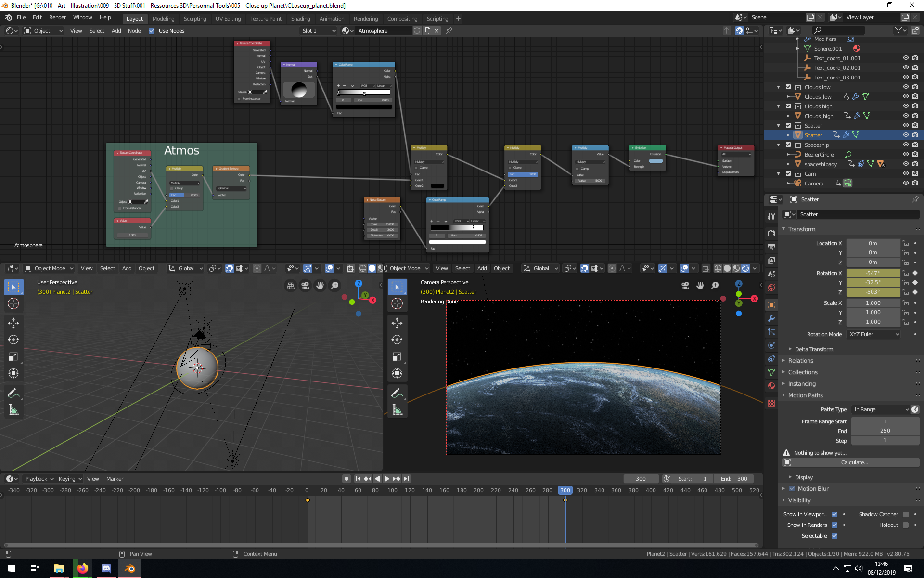Disable Show in Viewports checkbox
Viewport: 924px width, 578px height.
click(834, 514)
